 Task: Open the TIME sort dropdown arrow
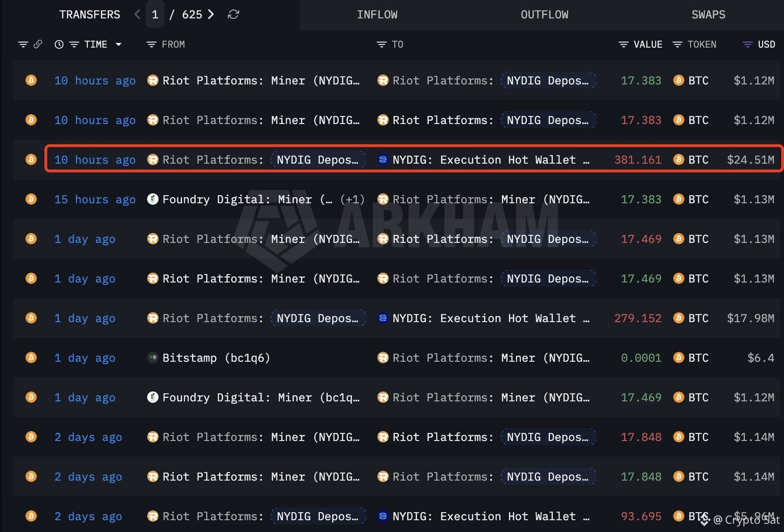pyautogui.click(x=118, y=44)
